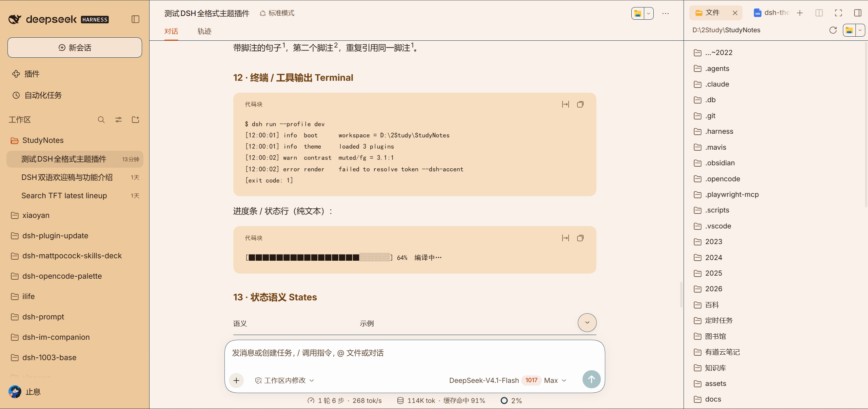Expand the xiaoyan workspace folder
Screen dimensions: 868x409
click(75, 216)
